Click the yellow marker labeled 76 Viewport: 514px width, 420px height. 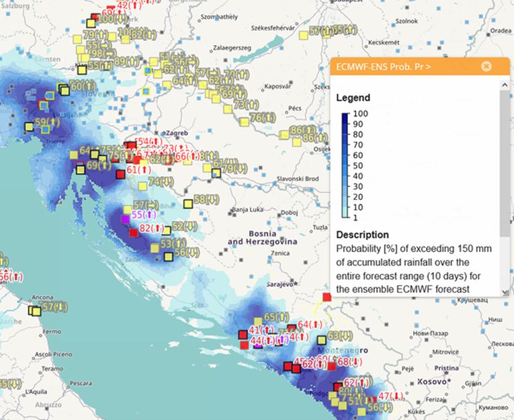pyautogui.click(x=245, y=121)
